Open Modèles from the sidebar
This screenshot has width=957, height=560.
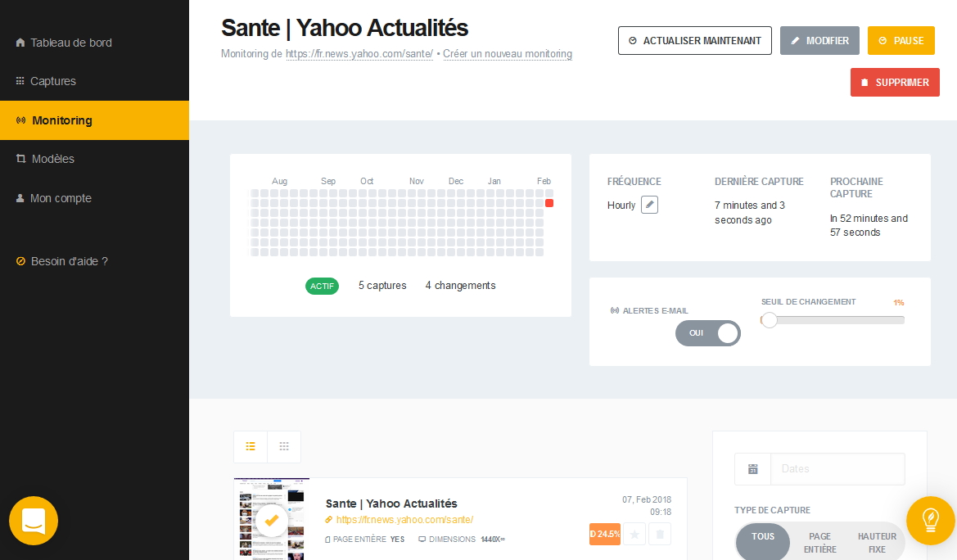(45, 159)
